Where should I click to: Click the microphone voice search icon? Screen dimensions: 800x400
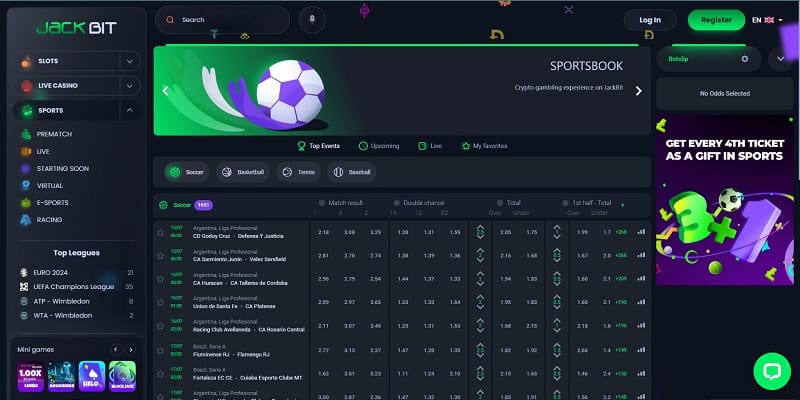pyautogui.click(x=312, y=20)
